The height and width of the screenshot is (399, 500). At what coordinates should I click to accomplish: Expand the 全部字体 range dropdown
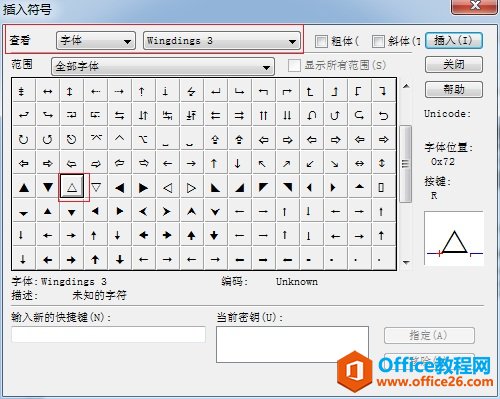(x=163, y=66)
